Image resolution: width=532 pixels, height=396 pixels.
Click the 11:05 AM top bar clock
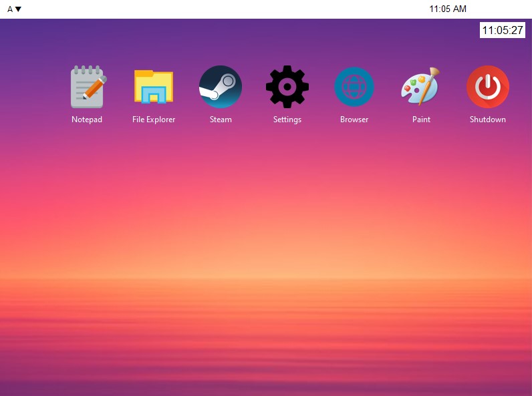coord(448,9)
